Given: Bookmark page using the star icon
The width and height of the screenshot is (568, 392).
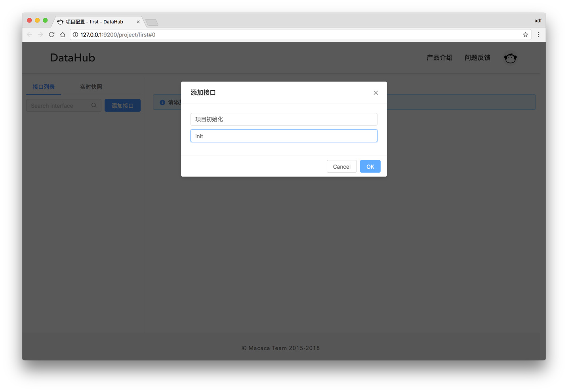Looking at the screenshot, I should [525, 35].
